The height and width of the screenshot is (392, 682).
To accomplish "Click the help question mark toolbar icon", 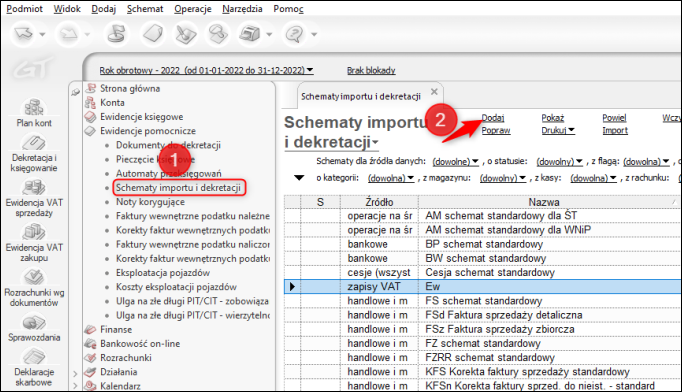I will [x=295, y=34].
